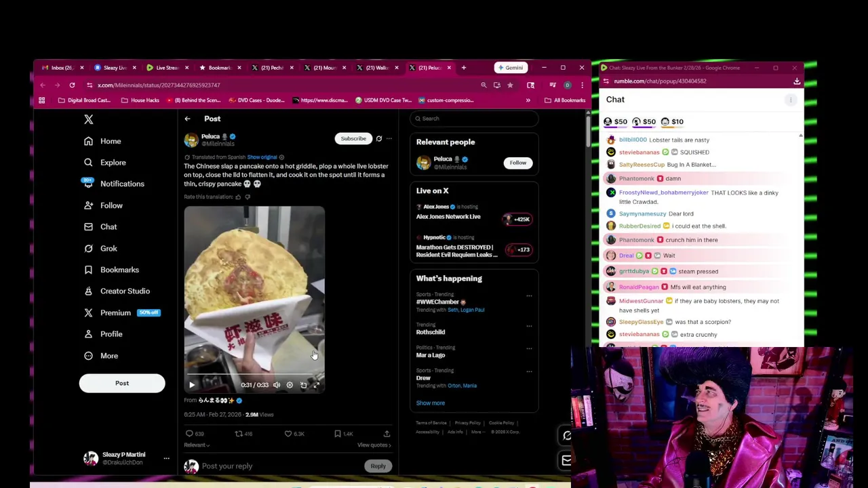Rate translation thumbs up
The image size is (868, 488).
click(238, 197)
